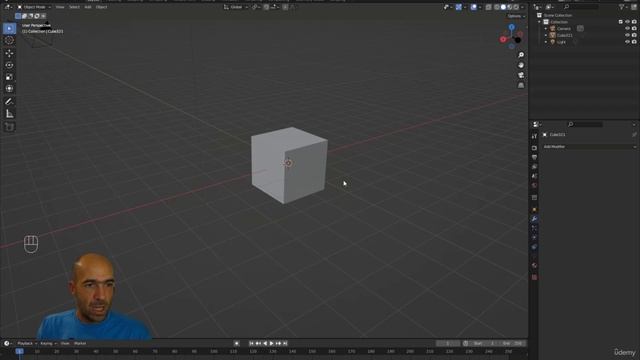Viewport: 640px width, 360px height.
Task: Open the viewport Select menu
Action: tap(74, 7)
